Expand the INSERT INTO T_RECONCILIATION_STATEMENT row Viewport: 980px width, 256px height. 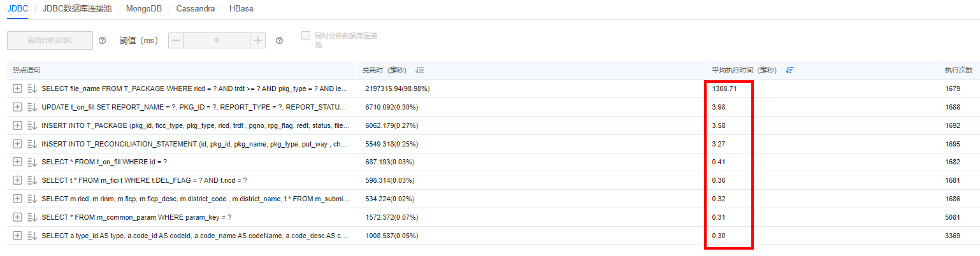[x=17, y=144]
